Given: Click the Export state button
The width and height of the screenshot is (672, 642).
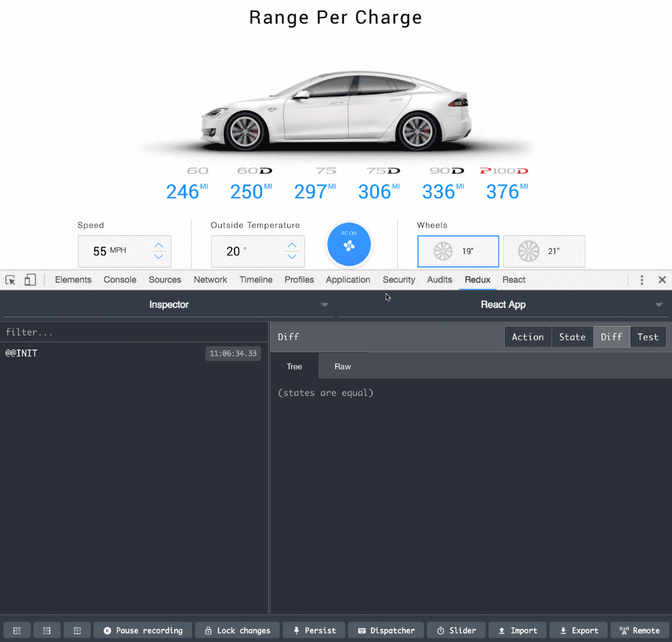Looking at the screenshot, I should pos(578,630).
